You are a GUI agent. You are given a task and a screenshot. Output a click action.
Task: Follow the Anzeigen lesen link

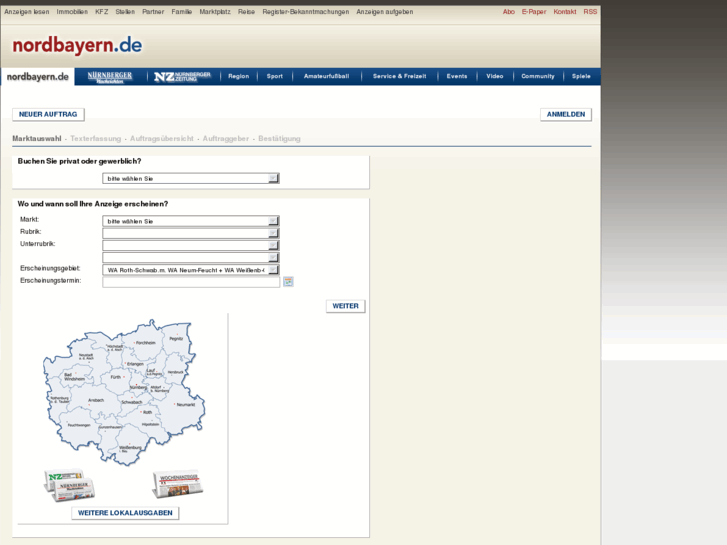pos(26,12)
